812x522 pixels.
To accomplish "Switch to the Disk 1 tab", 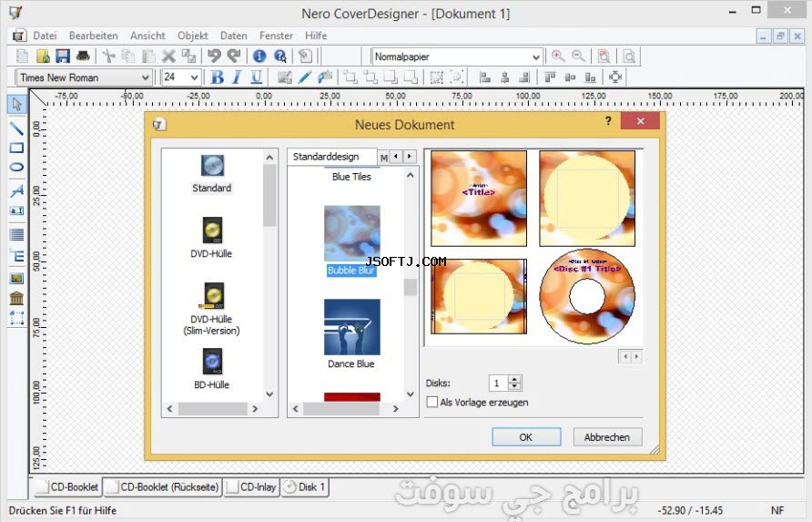I will [x=304, y=487].
